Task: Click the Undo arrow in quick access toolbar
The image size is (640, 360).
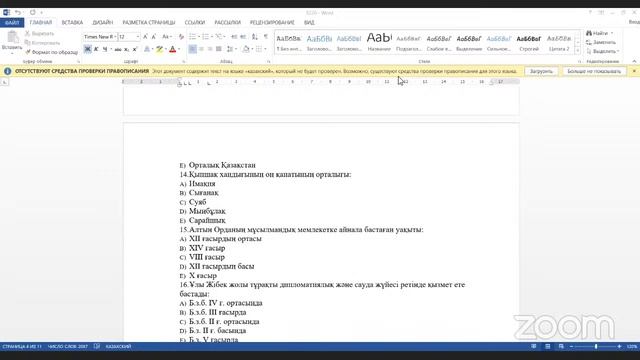Action: coord(18,13)
